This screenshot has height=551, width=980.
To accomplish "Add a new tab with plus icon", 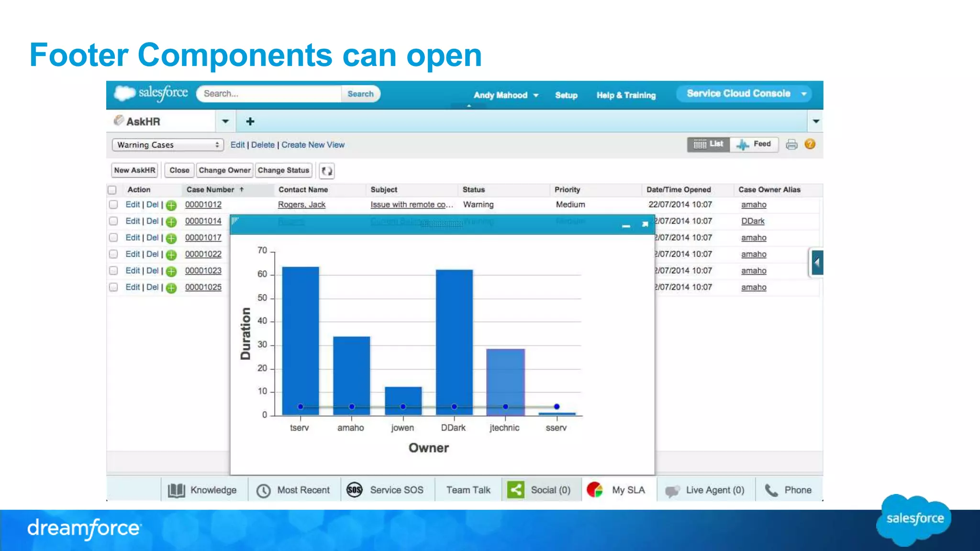I will tap(250, 121).
